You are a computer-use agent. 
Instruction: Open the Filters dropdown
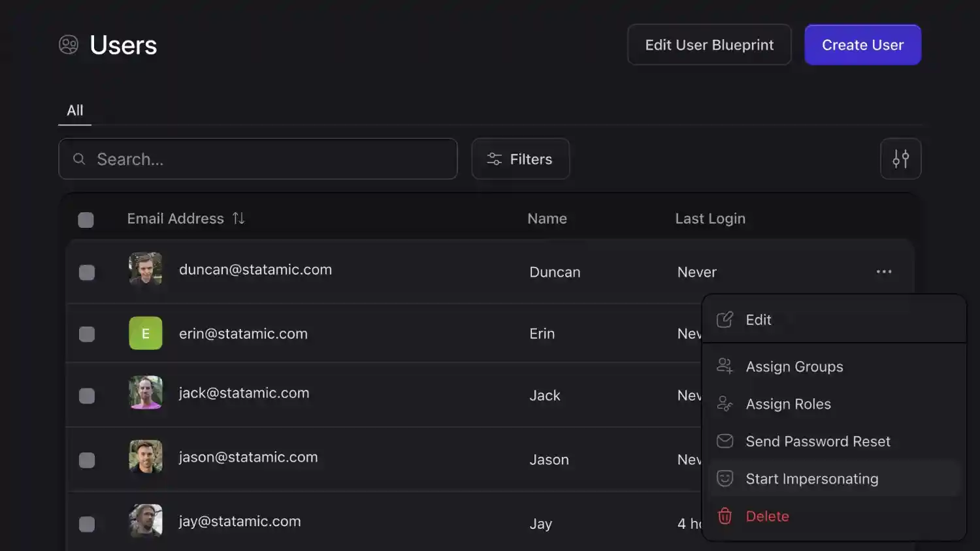521,159
